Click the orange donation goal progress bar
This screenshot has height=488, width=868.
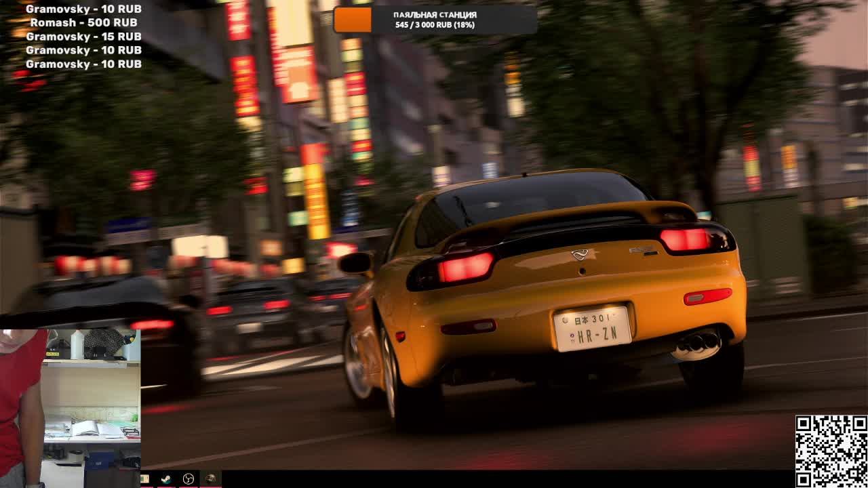tap(353, 20)
